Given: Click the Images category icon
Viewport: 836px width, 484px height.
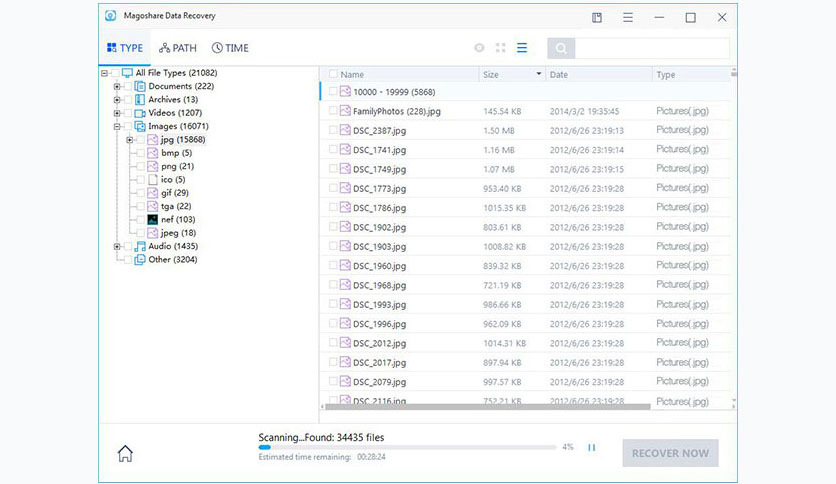Looking at the screenshot, I should (140, 126).
